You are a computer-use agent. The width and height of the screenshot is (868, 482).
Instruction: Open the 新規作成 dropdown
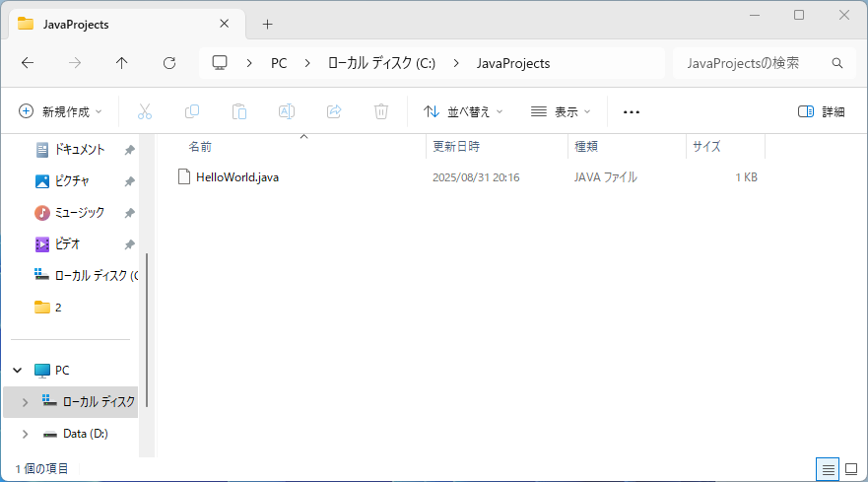tap(60, 111)
